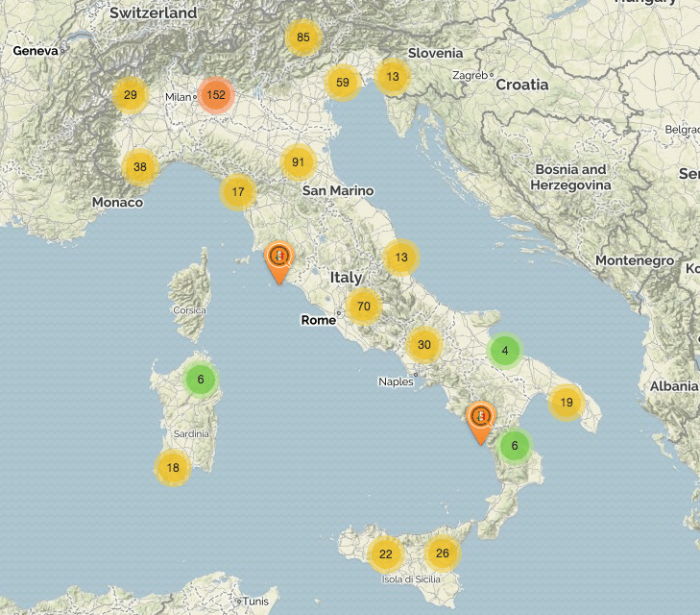Image resolution: width=700 pixels, height=615 pixels.
Task: Click the Isola di Sicilia label
Action: pos(411,579)
